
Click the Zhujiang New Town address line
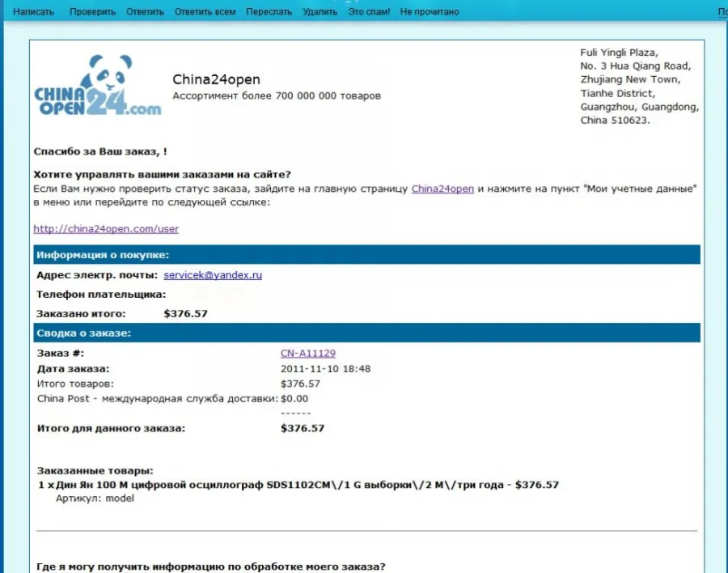(x=630, y=79)
